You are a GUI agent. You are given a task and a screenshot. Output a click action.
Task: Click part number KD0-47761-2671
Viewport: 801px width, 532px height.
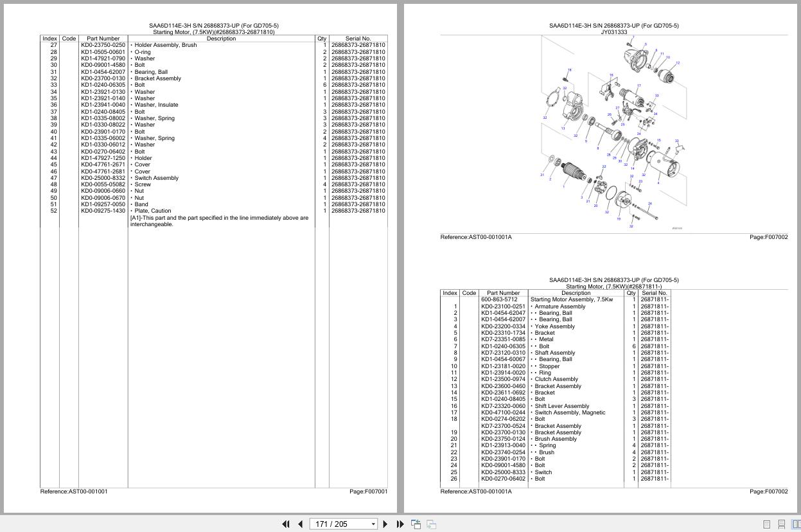(x=103, y=164)
